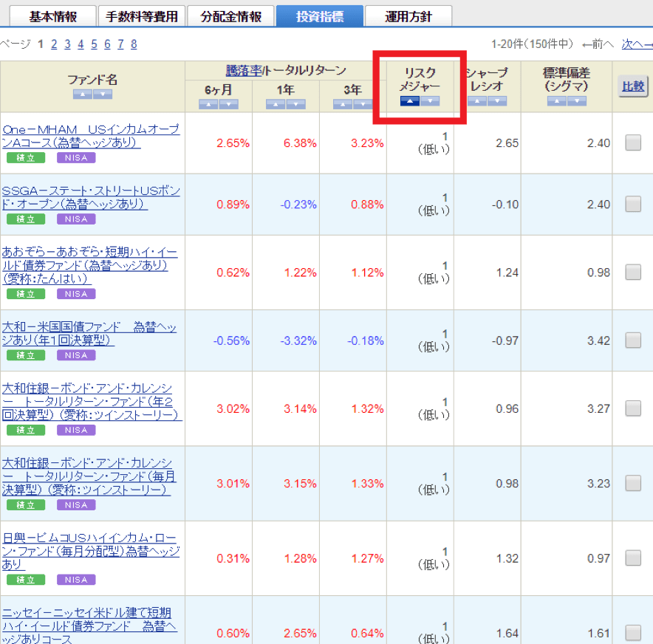The image size is (653, 644).
Task: Sort 3年 return descending arrow
Action: tap(363, 104)
